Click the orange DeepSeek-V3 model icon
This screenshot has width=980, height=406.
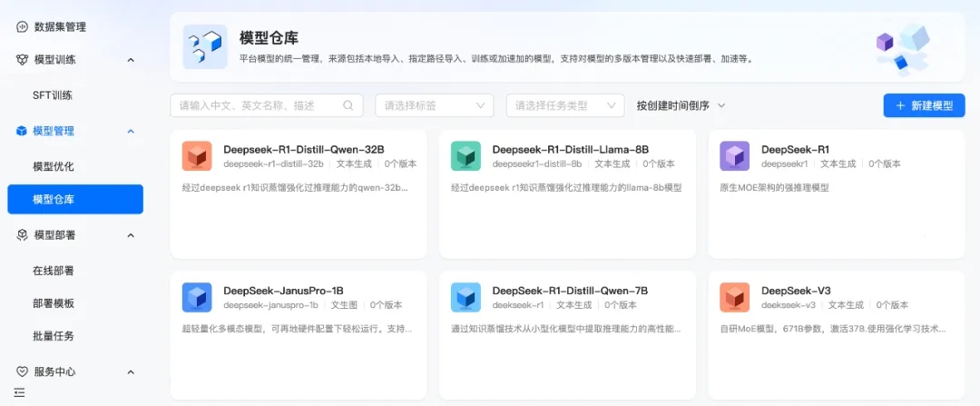(x=734, y=297)
